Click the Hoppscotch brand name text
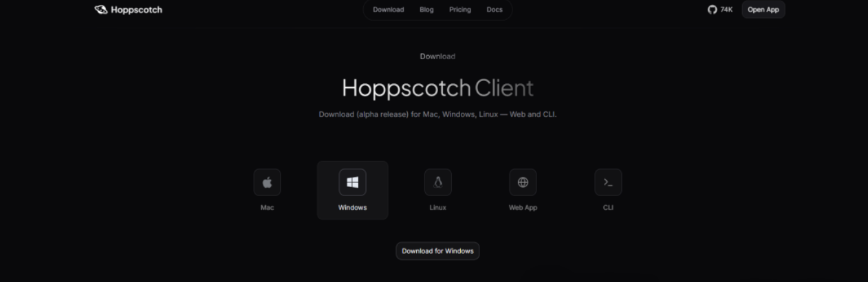 pos(136,10)
